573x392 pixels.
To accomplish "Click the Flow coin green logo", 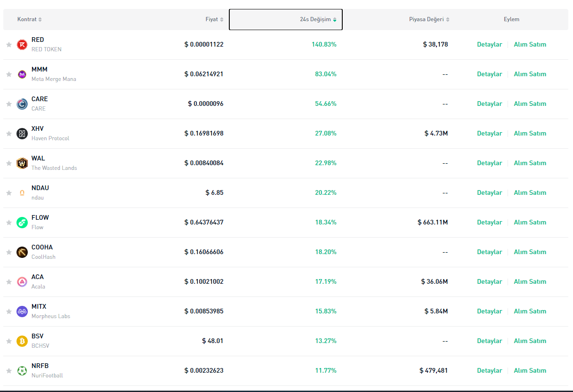I will click(x=22, y=223).
